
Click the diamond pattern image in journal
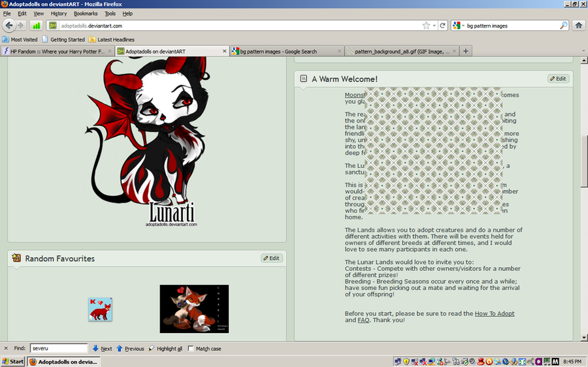(x=434, y=151)
